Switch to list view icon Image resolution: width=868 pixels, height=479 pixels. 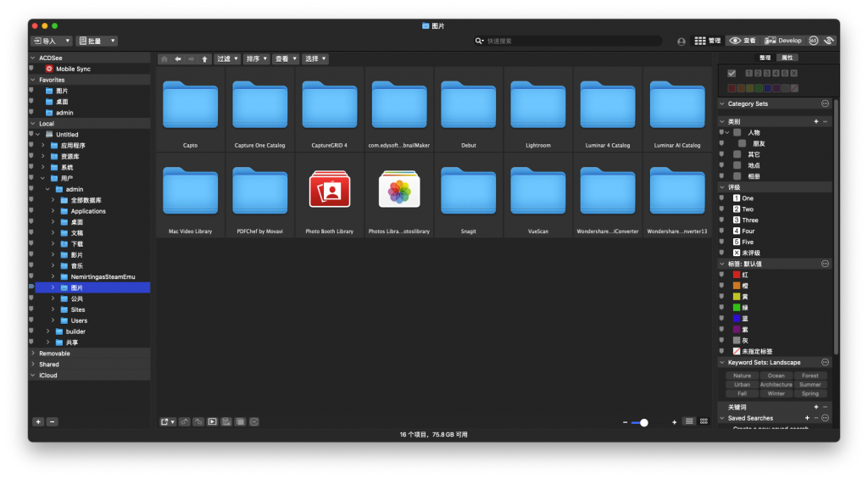click(x=689, y=422)
